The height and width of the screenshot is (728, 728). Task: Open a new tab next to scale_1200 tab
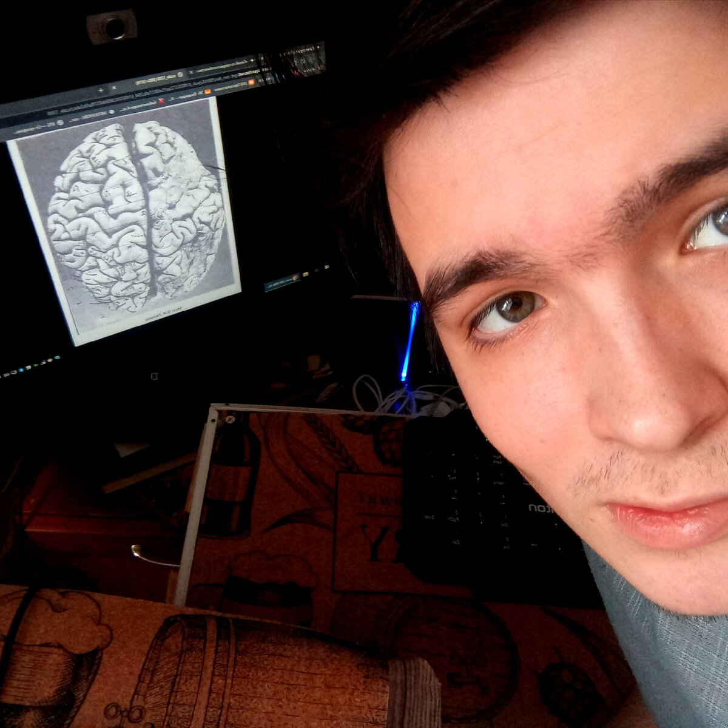101,90
